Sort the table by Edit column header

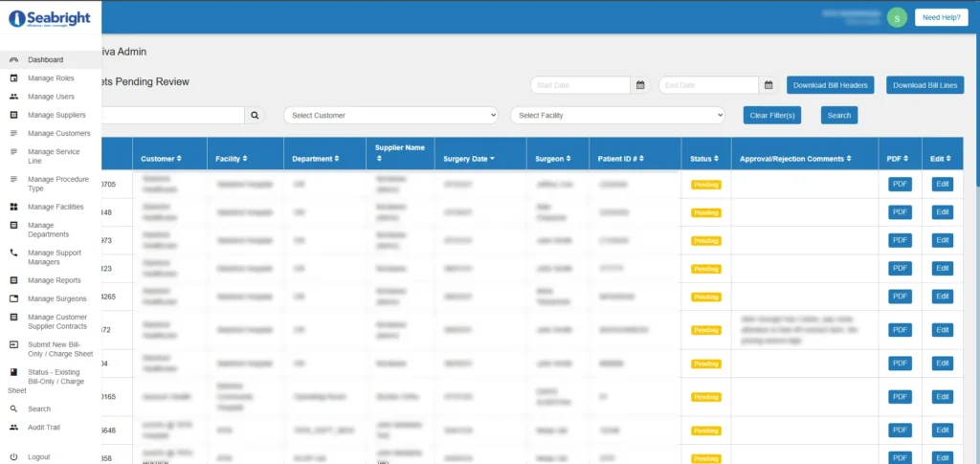click(x=941, y=159)
